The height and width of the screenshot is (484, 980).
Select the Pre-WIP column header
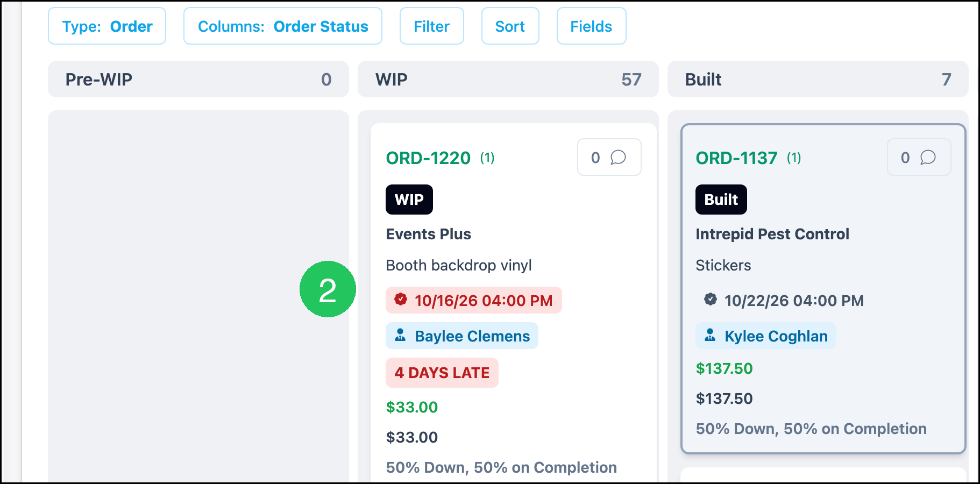[198, 79]
